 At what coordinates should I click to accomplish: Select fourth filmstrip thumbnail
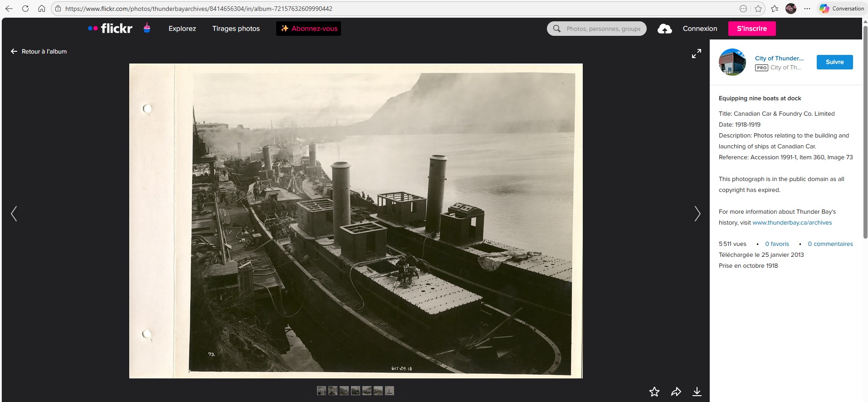[x=356, y=391]
